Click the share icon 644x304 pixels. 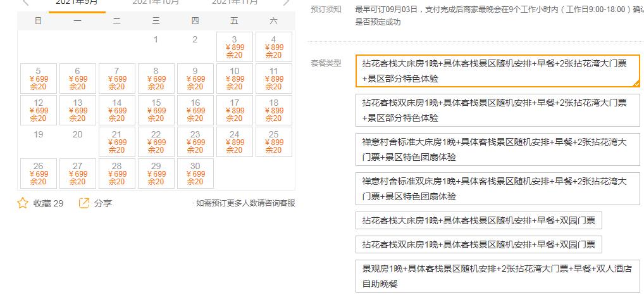point(84,203)
